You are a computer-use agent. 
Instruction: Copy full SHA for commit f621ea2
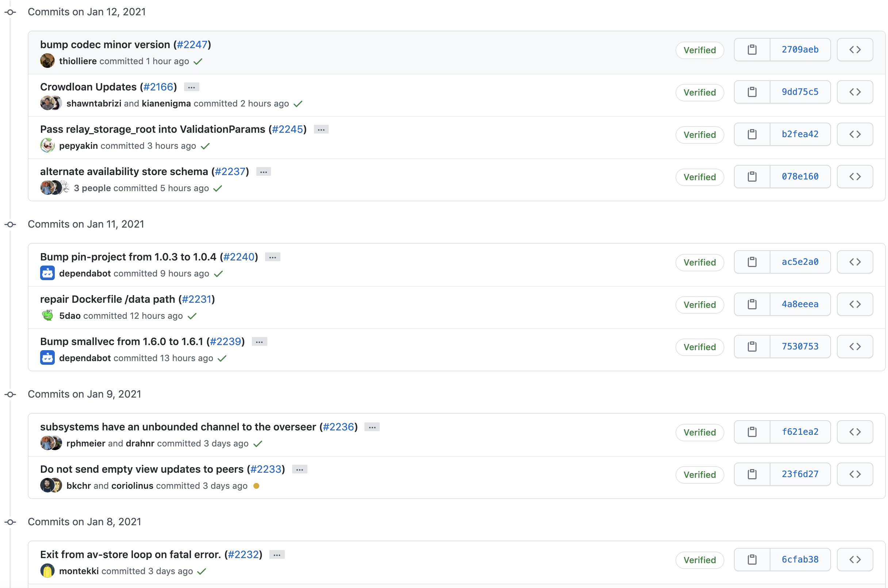752,432
